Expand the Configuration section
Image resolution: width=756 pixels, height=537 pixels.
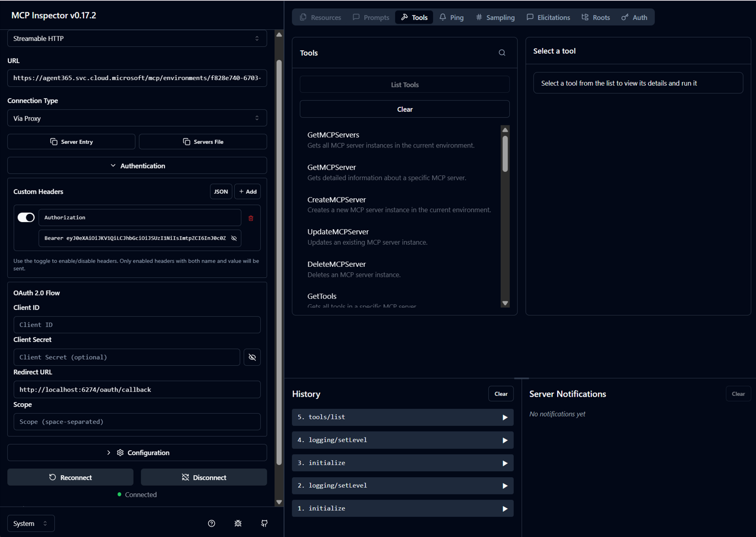coord(137,452)
